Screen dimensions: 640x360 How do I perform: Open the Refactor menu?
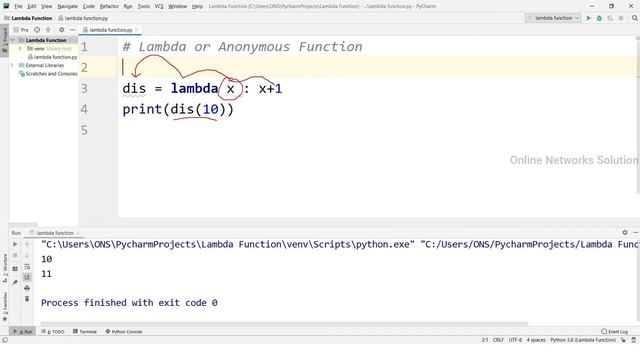109,6
